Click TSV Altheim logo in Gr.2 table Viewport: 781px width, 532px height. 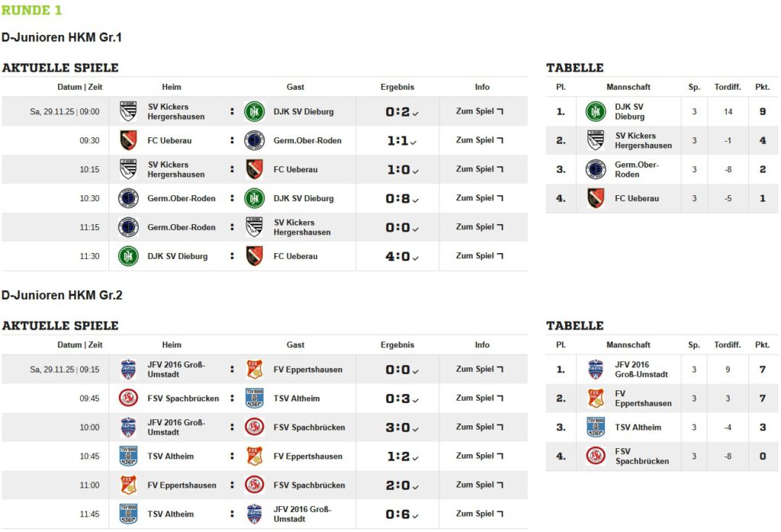[596, 428]
